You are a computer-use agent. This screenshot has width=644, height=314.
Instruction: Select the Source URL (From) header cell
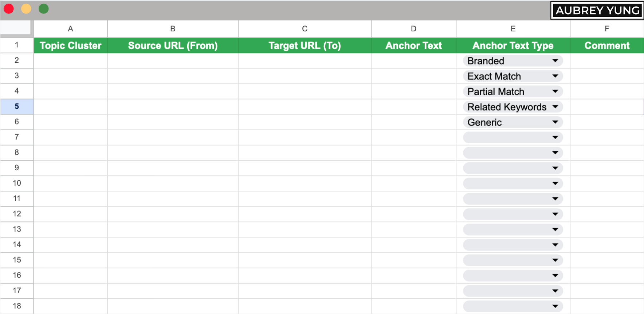pyautogui.click(x=172, y=45)
